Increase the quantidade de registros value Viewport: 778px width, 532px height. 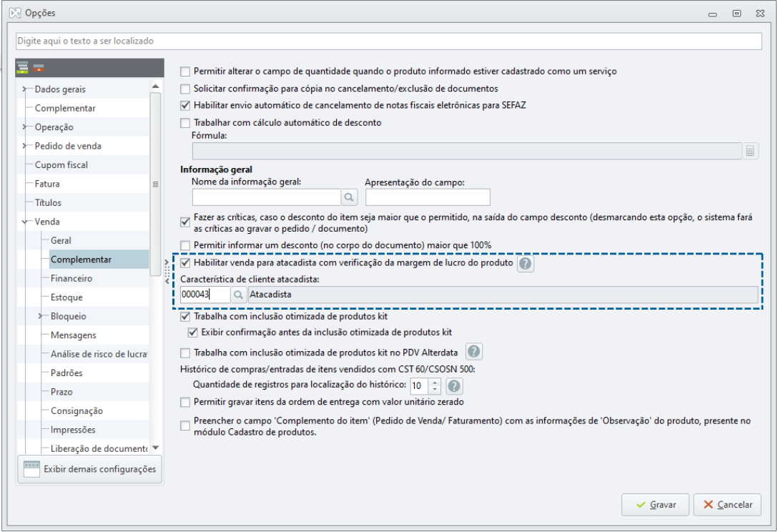coord(435,382)
